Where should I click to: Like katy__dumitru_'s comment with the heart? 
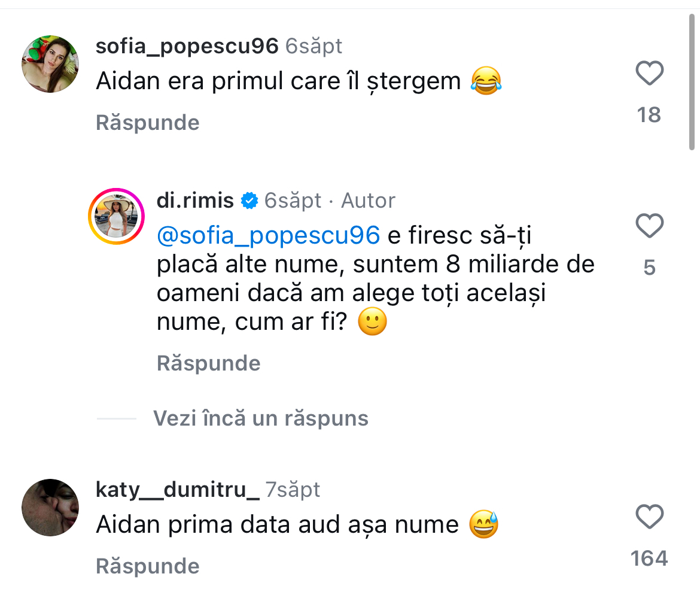click(x=649, y=517)
